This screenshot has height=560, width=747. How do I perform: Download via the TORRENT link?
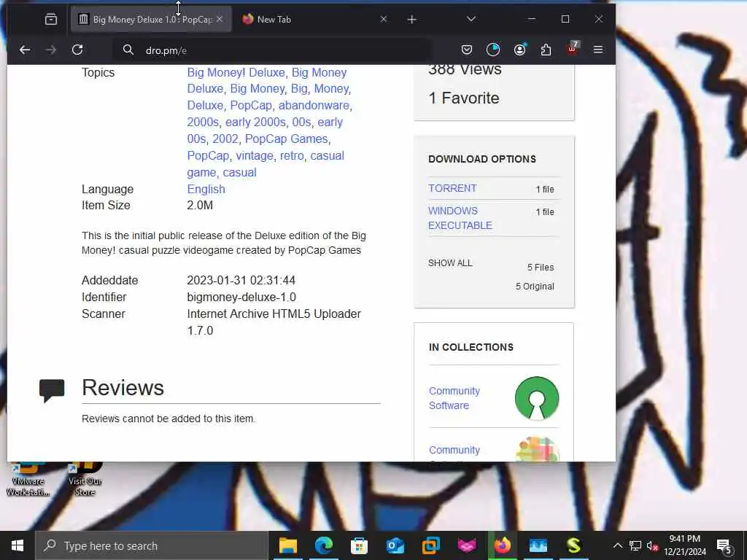pos(452,188)
